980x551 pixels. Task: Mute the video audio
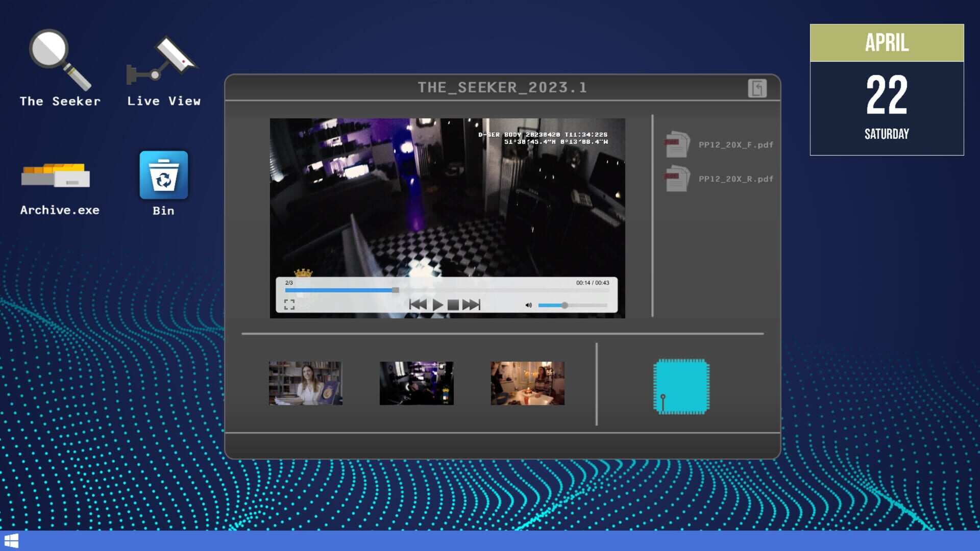528,305
